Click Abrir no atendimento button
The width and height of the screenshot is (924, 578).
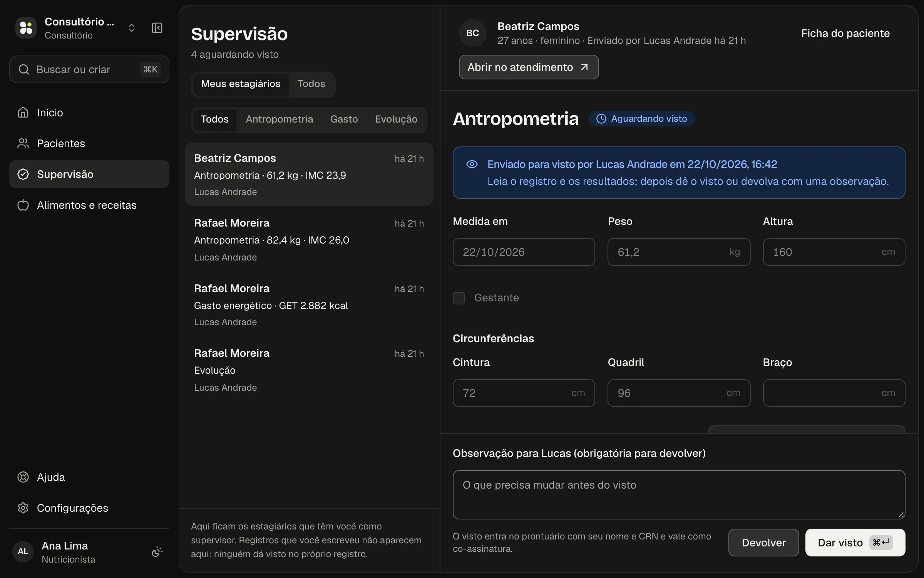tap(529, 67)
